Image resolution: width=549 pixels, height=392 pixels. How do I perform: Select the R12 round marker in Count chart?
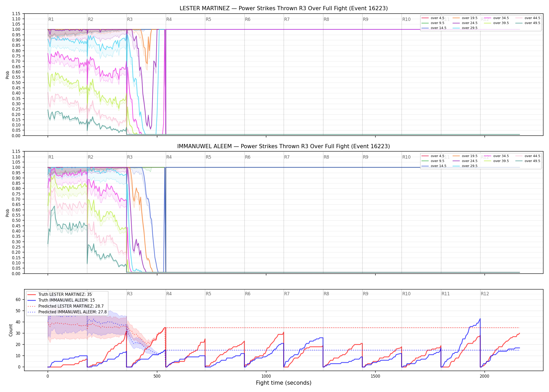[485, 294]
